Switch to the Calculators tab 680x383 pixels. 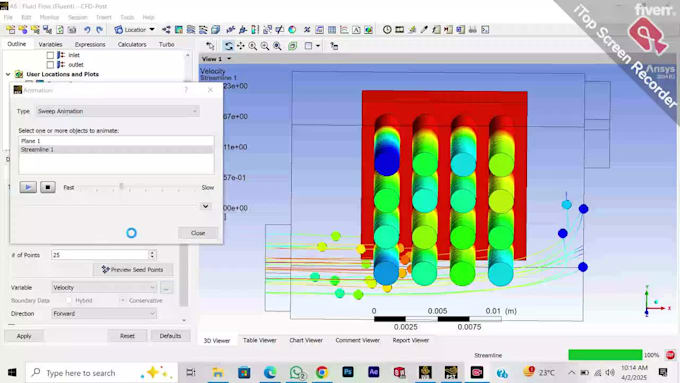[x=132, y=44]
